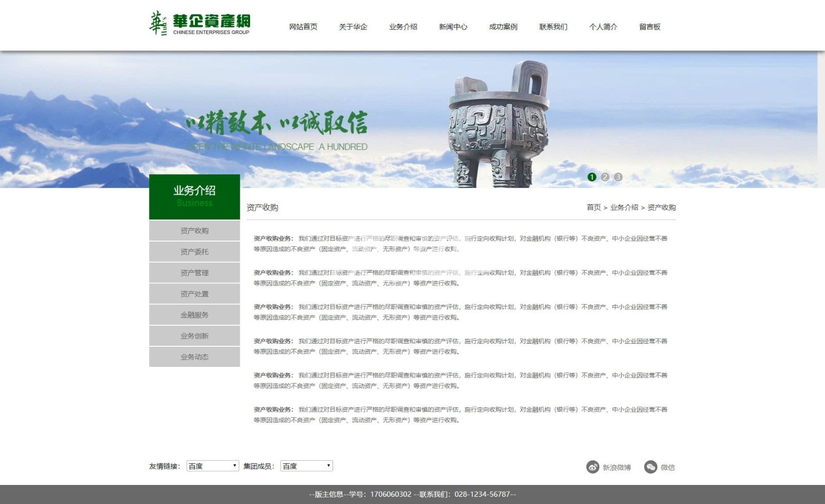Click 业务介绍 in the breadcrumb

coord(624,207)
